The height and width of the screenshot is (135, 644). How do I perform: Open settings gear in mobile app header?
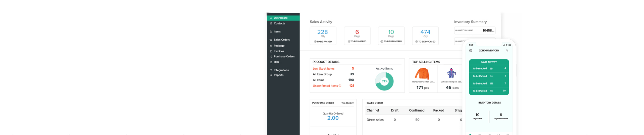pyautogui.click(x=471, y=51)
